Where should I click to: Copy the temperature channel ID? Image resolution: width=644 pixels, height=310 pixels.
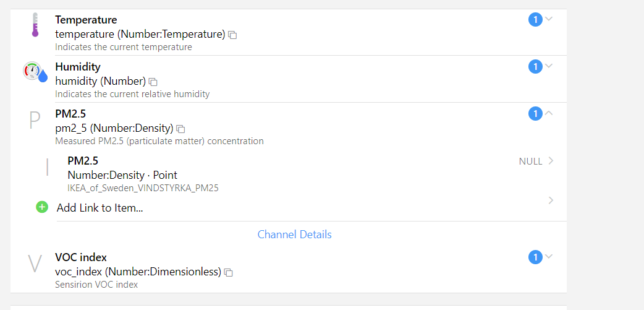(x=232, y=35)
